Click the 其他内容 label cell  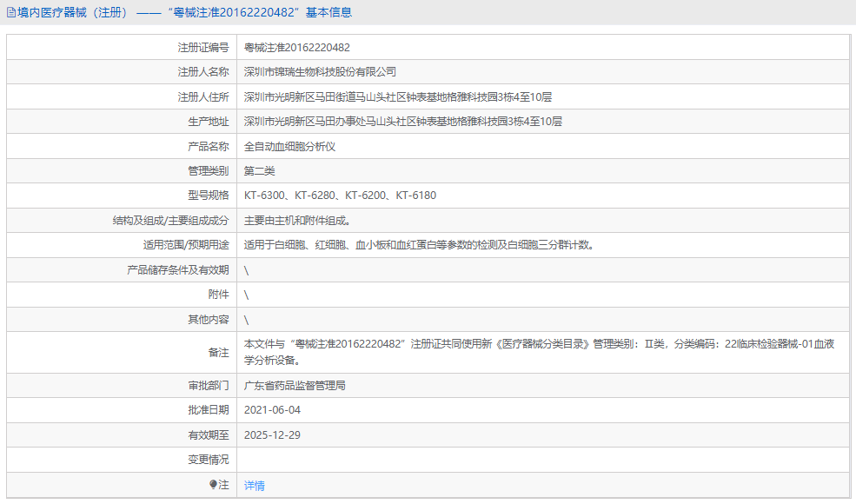pos(122,320)
